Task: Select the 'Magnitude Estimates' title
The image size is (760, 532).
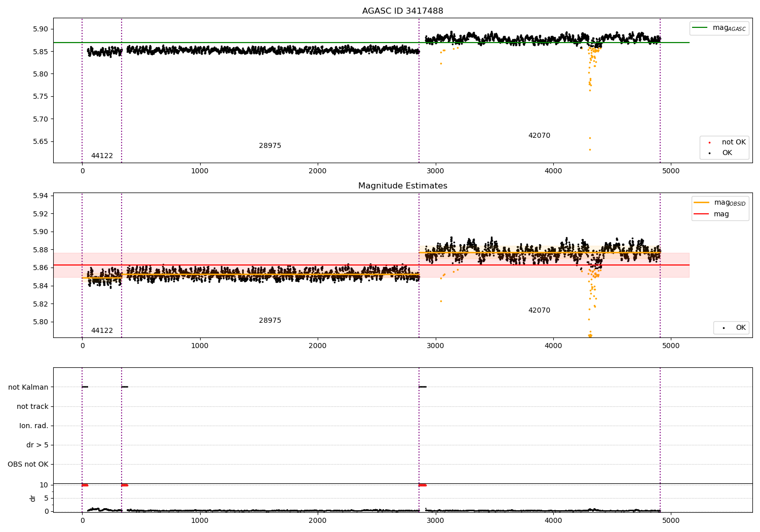Action: [x=402, y=186]
